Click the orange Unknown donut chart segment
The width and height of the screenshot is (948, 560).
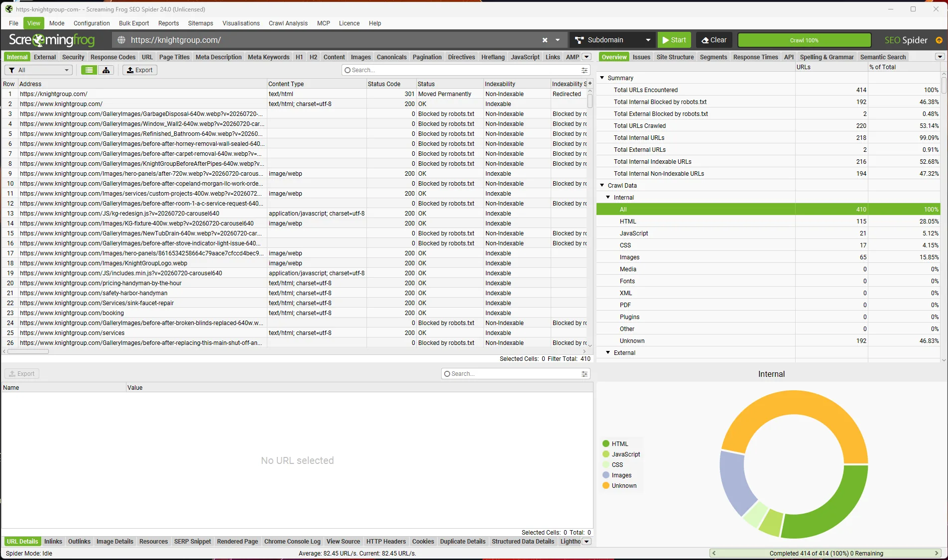[794, 401]
